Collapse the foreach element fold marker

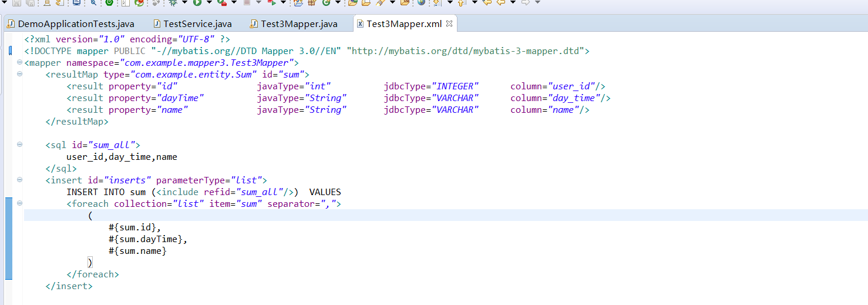coord(20,203)
